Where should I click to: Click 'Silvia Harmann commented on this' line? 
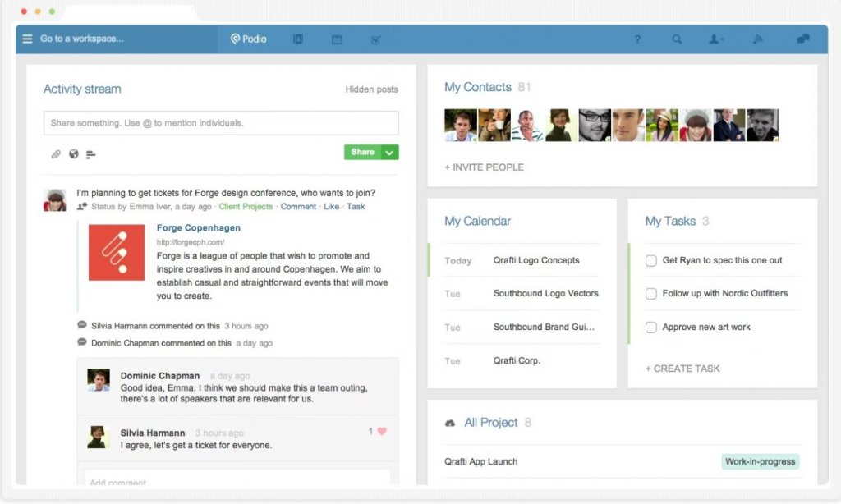155,326
